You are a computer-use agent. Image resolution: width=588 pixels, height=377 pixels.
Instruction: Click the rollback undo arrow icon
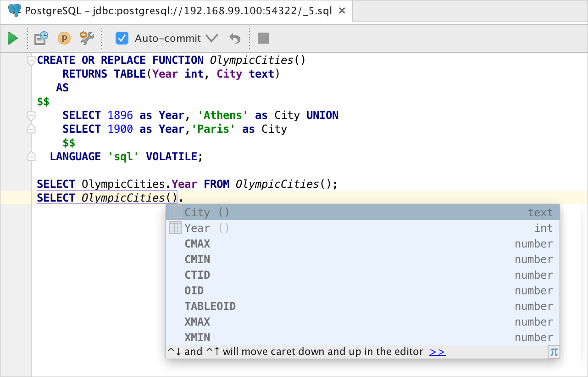coord(235,39)
